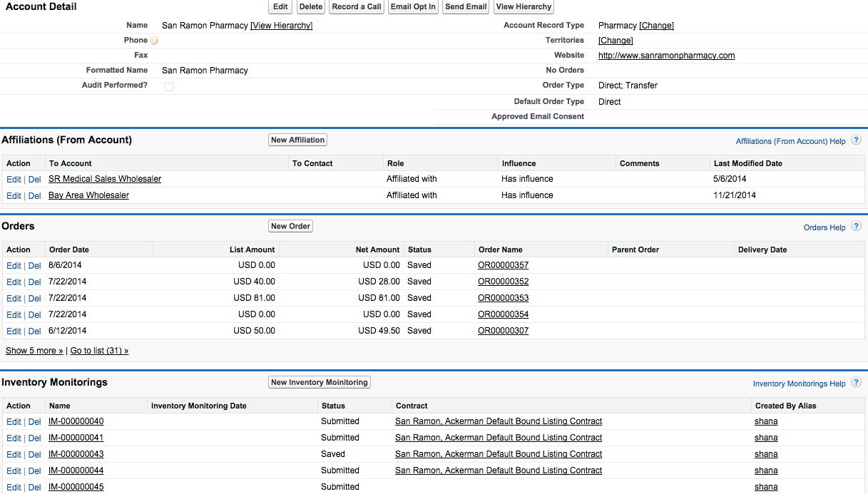Open the sanramonpharmacy.com website link
868x494 pixels.
coord(666,56)
